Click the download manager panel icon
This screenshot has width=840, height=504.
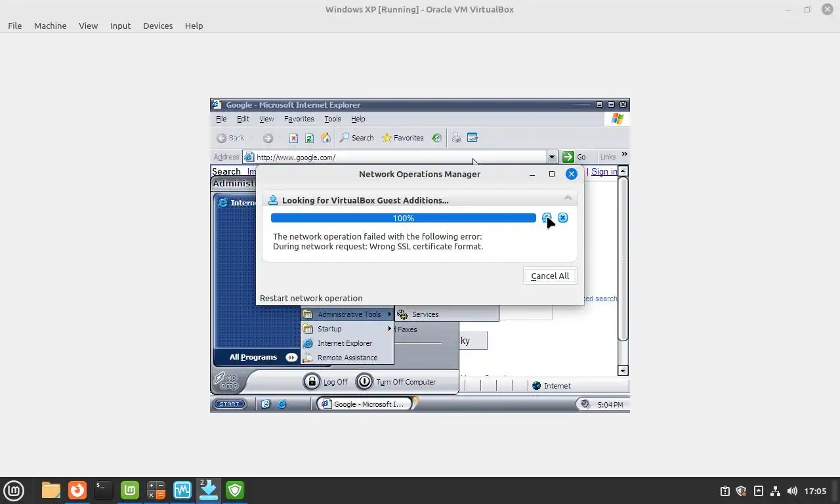pos(209,490)
